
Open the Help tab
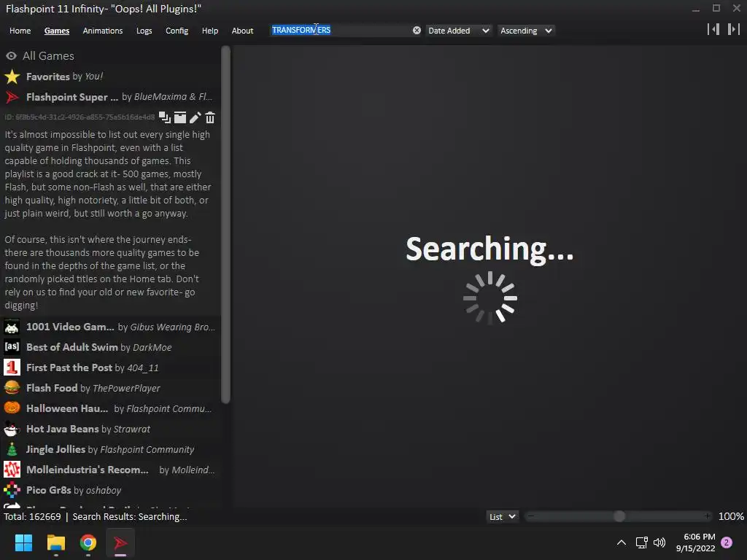[210, 31]
